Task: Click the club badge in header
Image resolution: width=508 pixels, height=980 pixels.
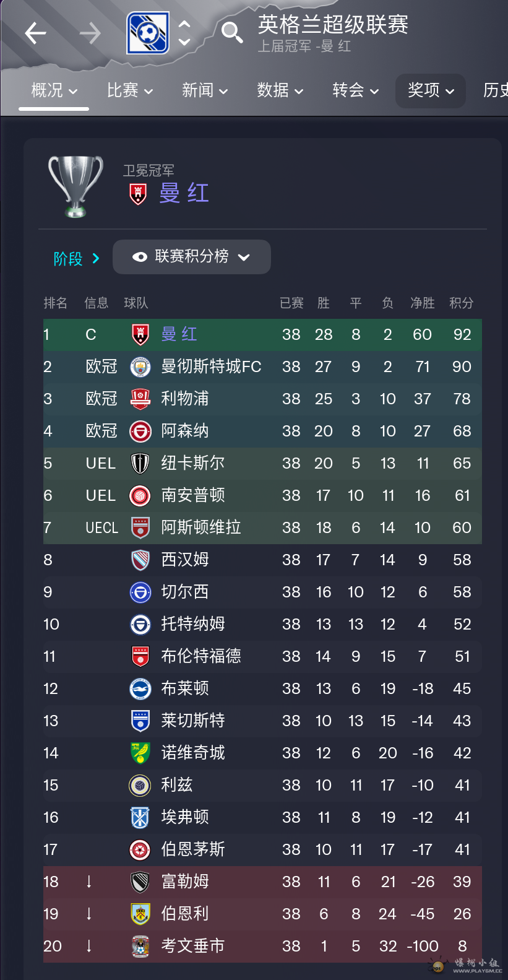Action: [148, 33]
